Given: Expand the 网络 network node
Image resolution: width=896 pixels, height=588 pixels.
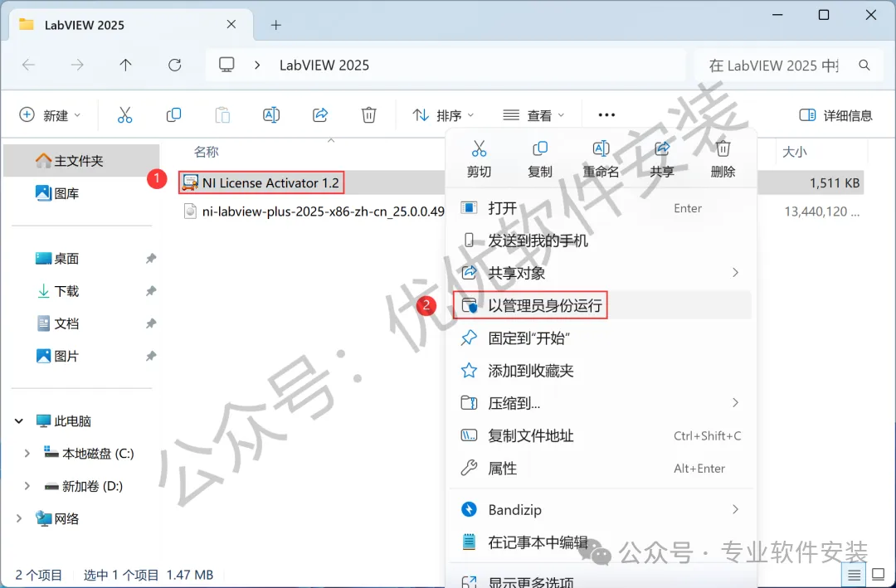Looking at the screenshot, I should tap(19, 519).
